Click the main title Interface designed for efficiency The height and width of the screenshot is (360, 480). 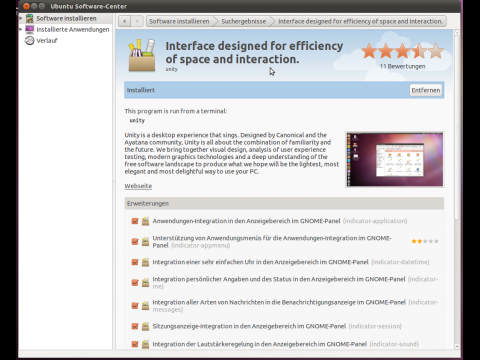point(254,52)
